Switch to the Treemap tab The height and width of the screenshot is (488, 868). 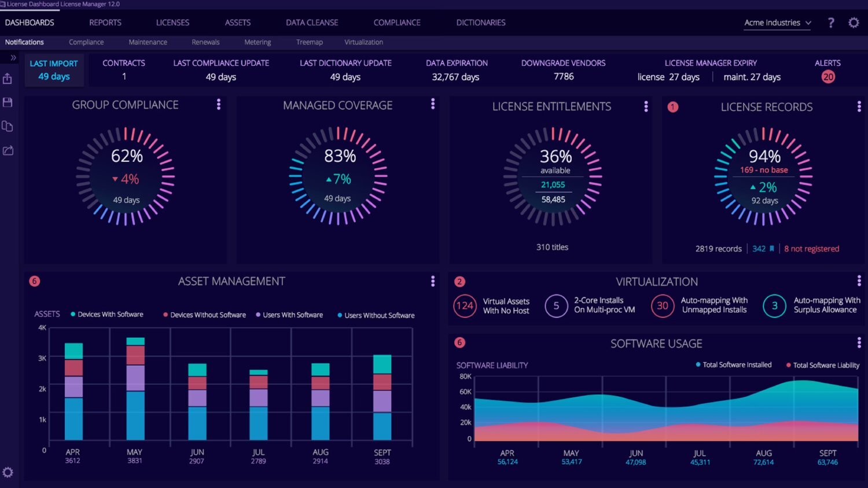coord(309,42)
